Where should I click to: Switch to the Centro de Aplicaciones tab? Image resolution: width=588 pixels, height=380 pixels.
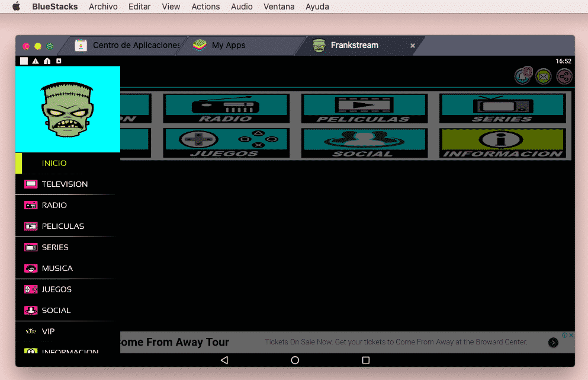(x=127, y=45)
